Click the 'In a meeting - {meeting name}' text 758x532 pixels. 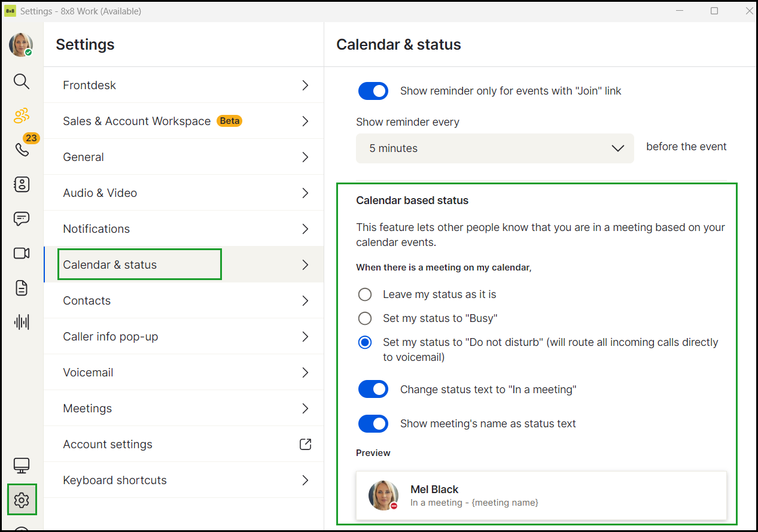click(x=474, y=503)
